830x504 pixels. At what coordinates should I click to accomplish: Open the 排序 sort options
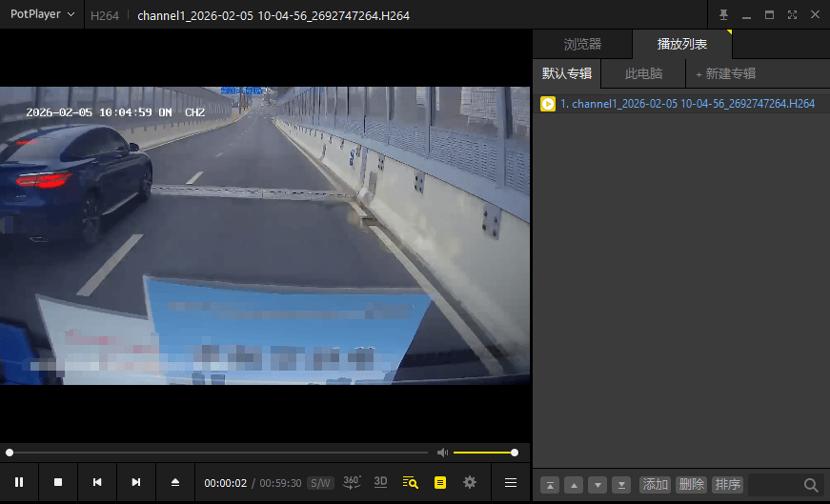[x=728, y=484]
